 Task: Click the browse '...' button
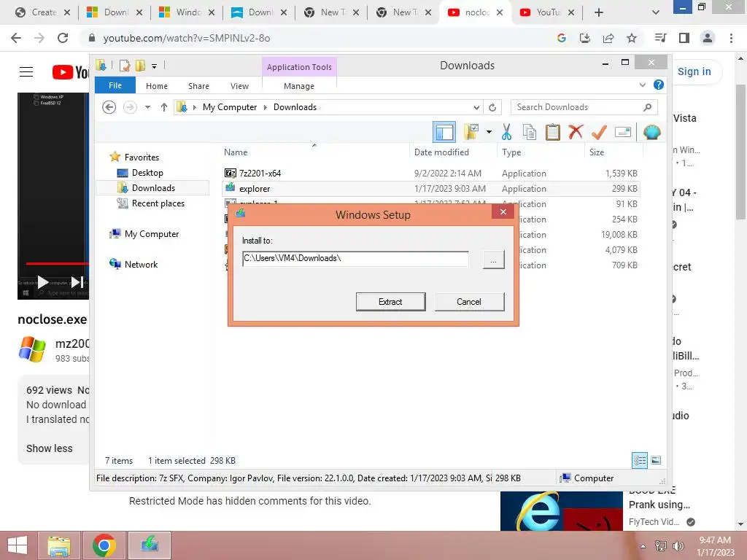pos(494,260)
